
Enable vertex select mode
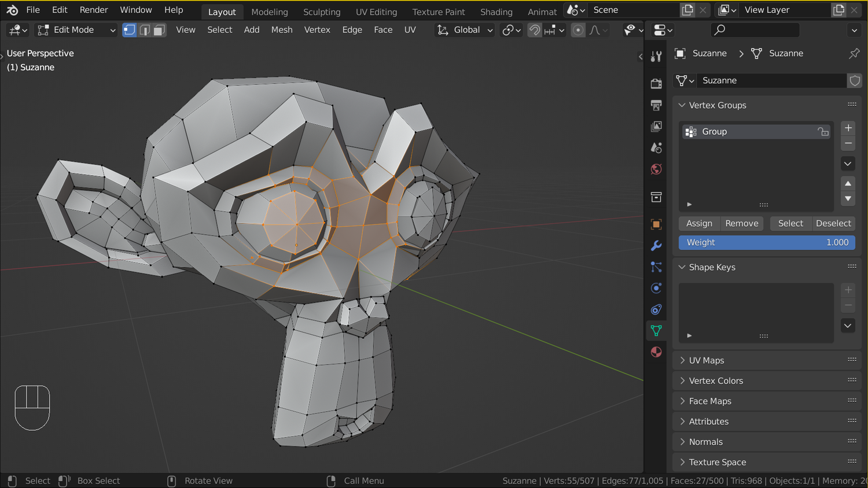(130, 29)
